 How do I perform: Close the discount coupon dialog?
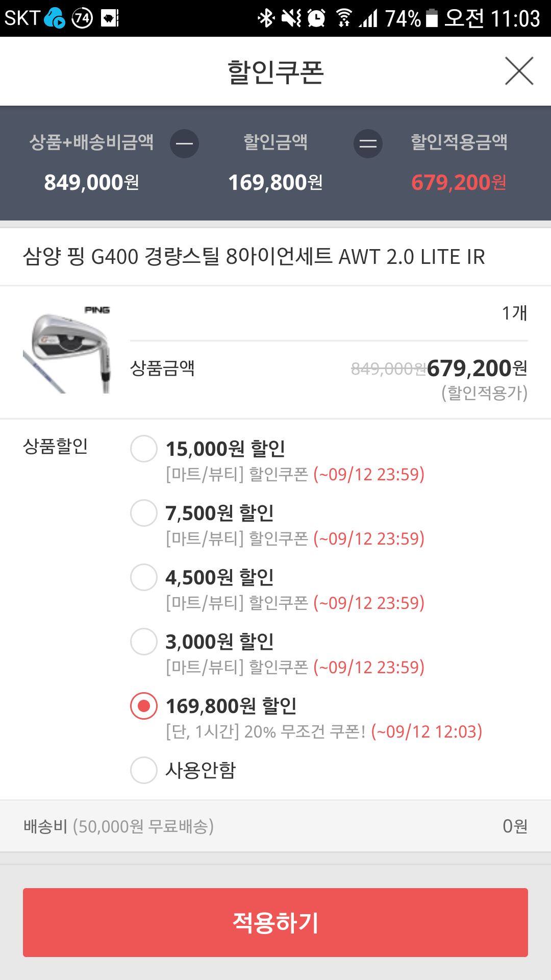click(519, 71)
